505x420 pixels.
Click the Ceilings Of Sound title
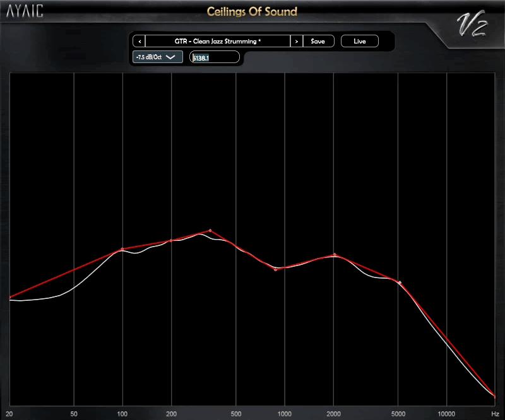tap(252, 12)
